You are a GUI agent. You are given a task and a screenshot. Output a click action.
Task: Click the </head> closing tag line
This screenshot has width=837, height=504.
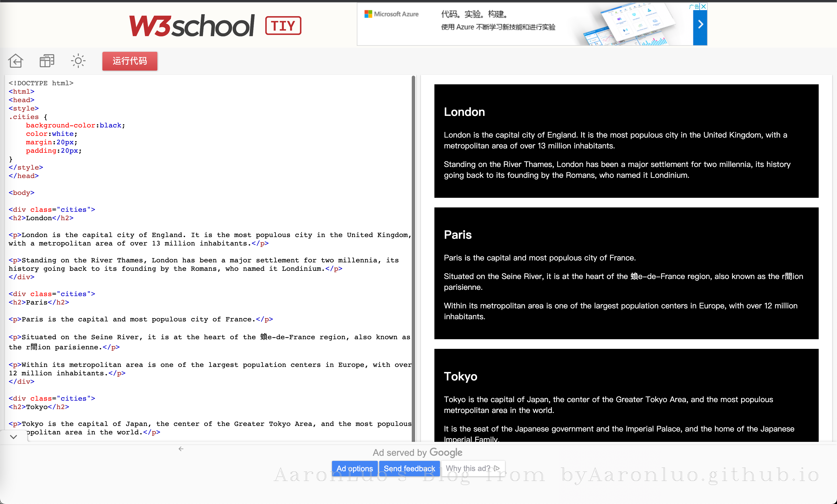(24, 176)
